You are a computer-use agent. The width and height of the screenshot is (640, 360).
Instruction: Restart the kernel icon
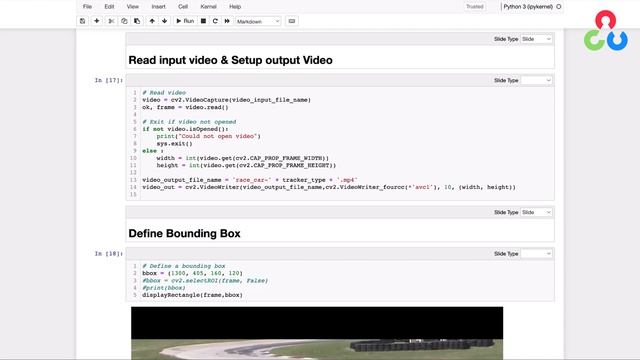click(x=215, y=21)
